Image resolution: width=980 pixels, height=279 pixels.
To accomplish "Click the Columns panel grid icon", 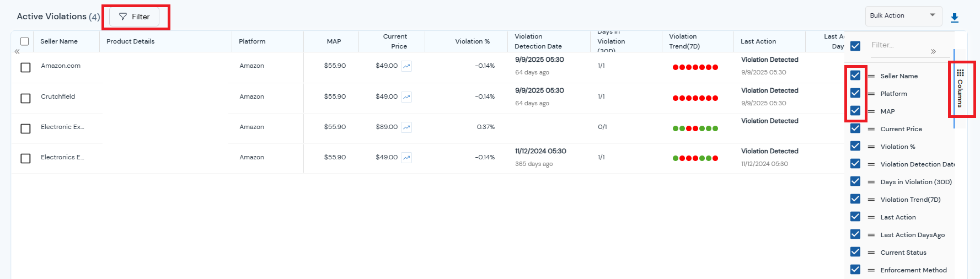I will 960,73.
